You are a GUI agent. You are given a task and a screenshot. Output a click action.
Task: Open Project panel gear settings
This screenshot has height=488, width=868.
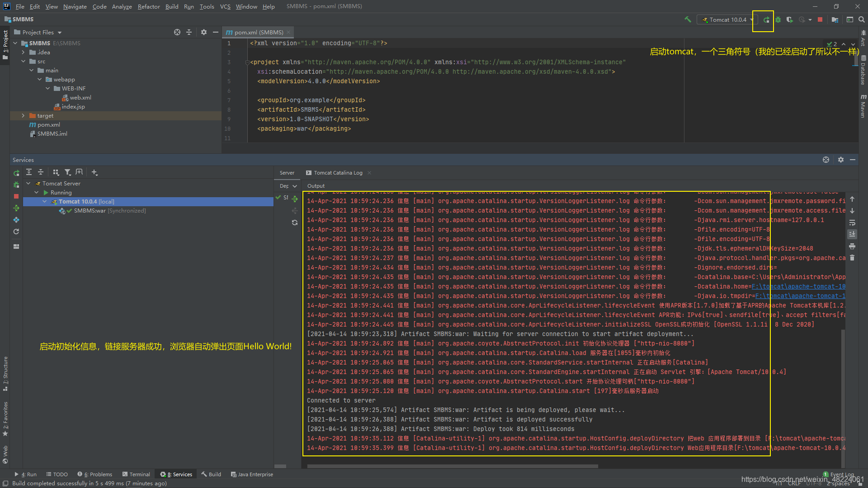[x=204, y=32]
